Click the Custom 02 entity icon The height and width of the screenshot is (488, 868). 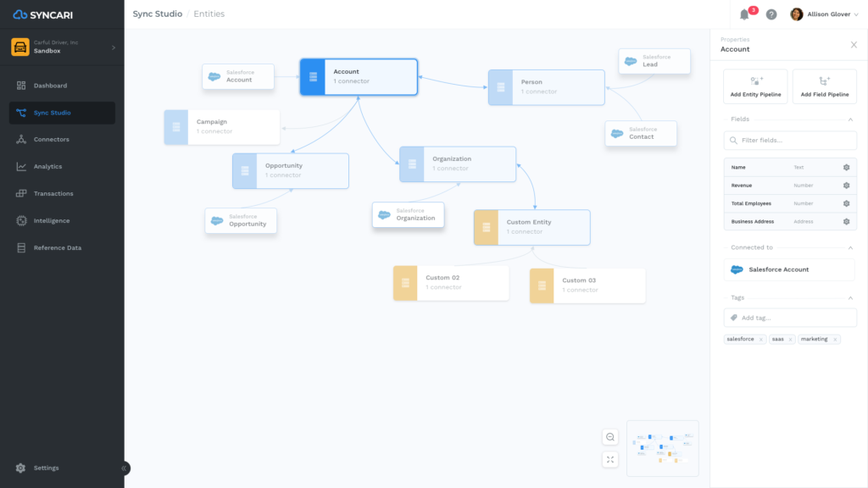405,283
